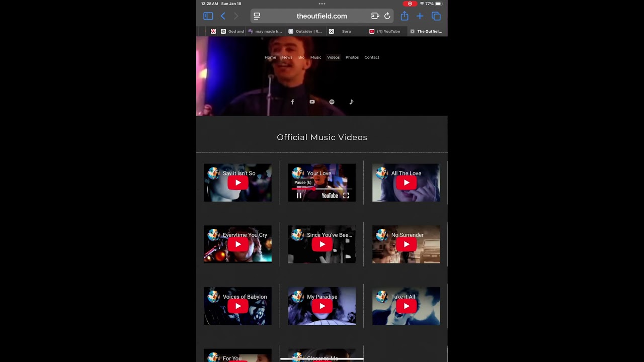Open channel avatar on My Paradise
Screen dimensions: 644x362
298,297
